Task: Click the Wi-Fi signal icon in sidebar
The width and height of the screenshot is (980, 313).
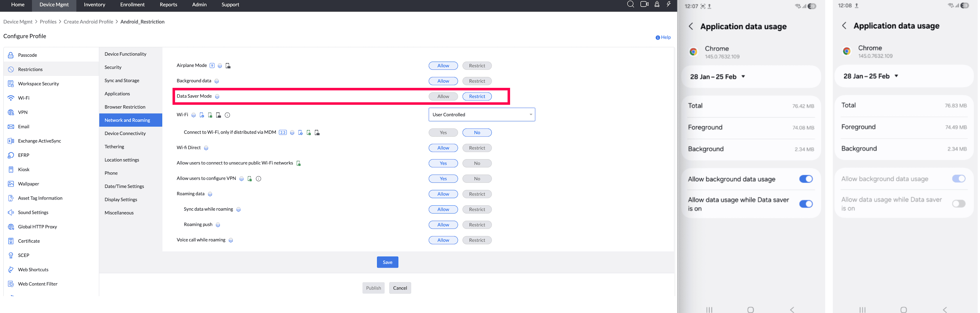Action: click(11, 98)
